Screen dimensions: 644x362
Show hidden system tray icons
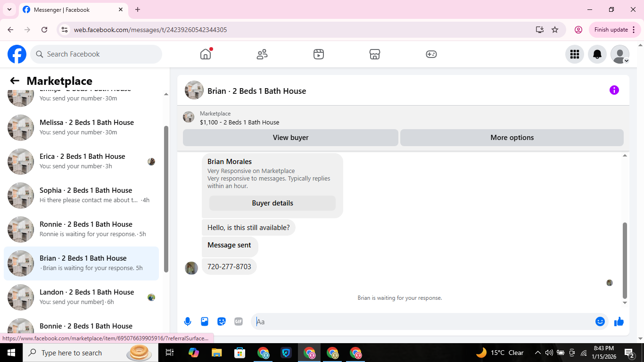537,353
